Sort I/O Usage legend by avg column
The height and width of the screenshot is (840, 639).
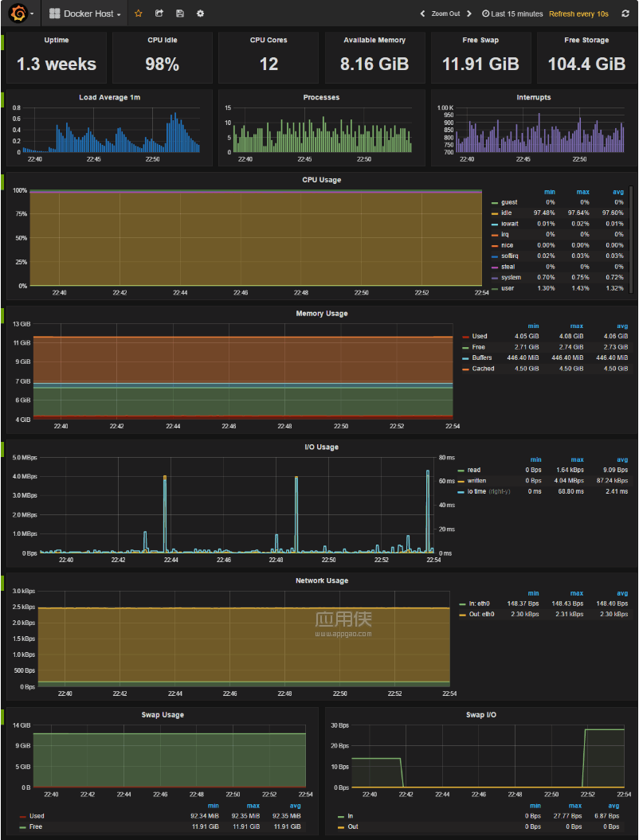(622, 459)
